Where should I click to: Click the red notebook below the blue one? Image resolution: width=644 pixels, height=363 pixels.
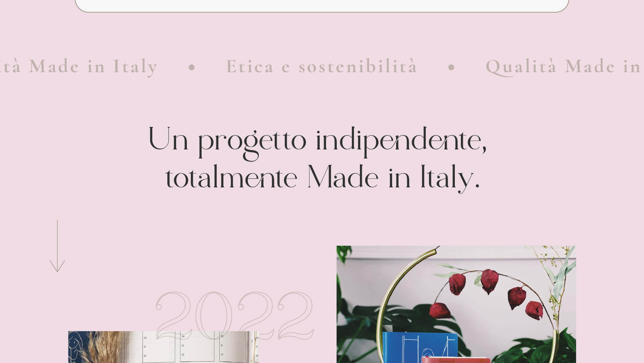[455, 360]
